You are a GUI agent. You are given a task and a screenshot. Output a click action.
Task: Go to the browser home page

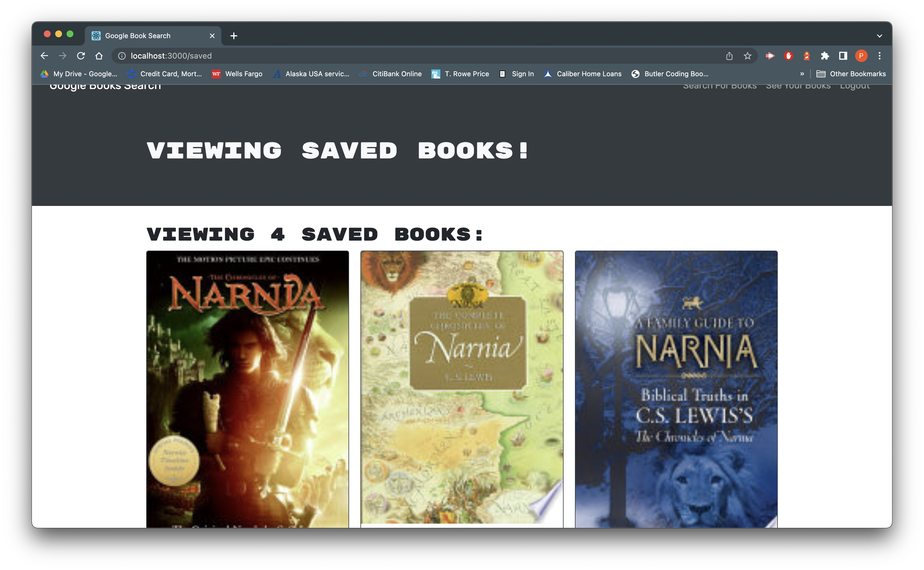coord(99,56)
